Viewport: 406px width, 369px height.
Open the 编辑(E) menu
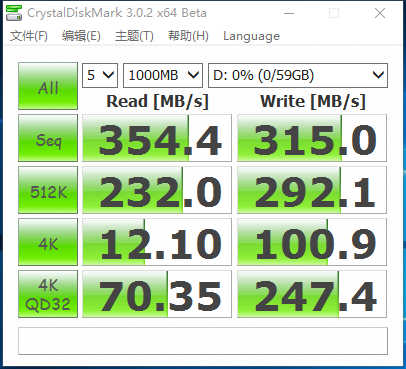point(81,36)
